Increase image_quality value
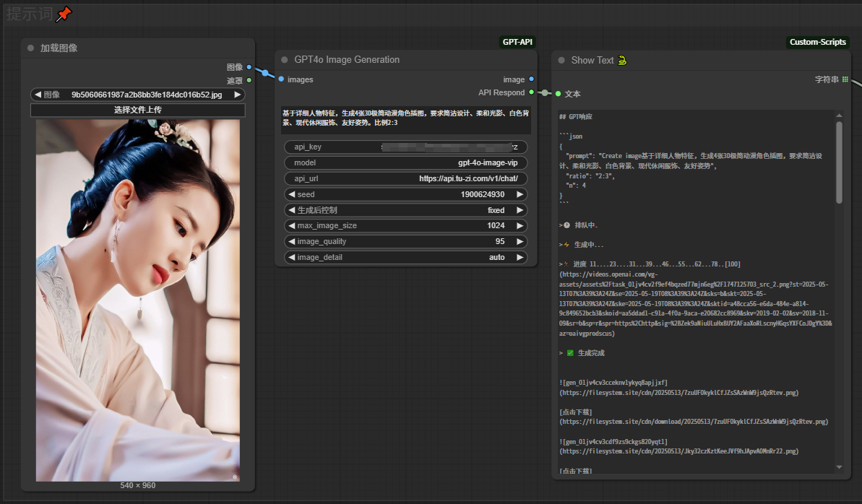The height and width of the screenshot is (504, 862). tap(520, 242)
